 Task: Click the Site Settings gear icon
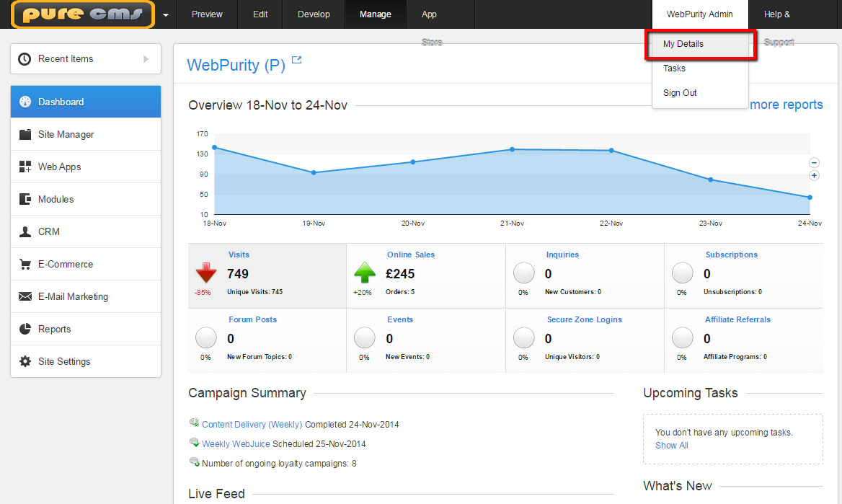[25, 361]
